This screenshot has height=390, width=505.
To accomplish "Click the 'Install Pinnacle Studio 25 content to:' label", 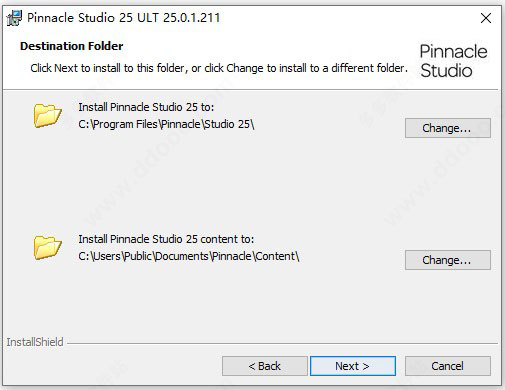I will [166, 239].
